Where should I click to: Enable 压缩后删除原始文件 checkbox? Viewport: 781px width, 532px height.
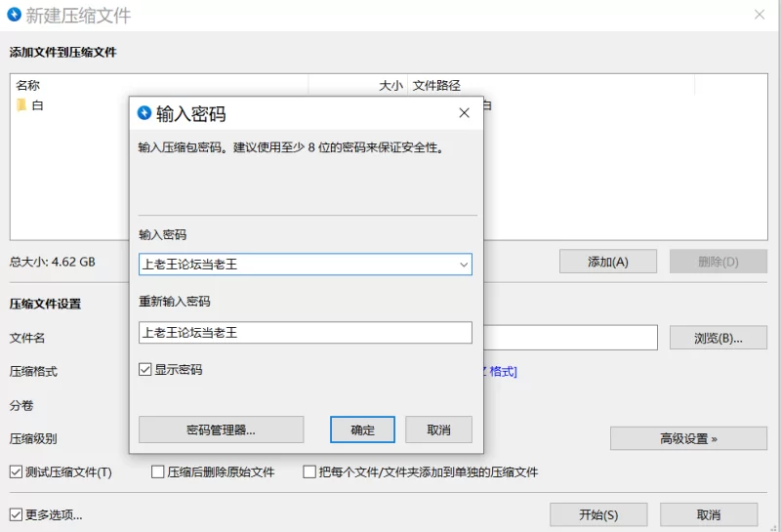tap(157, 472)
